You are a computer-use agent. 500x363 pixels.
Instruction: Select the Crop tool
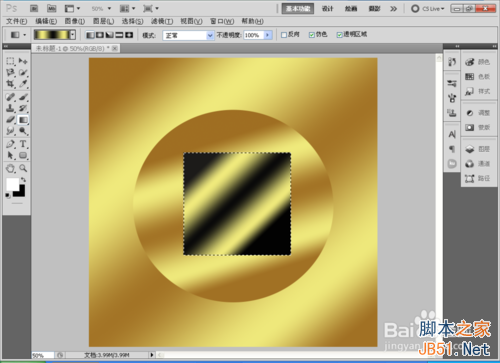coord(10,84)
